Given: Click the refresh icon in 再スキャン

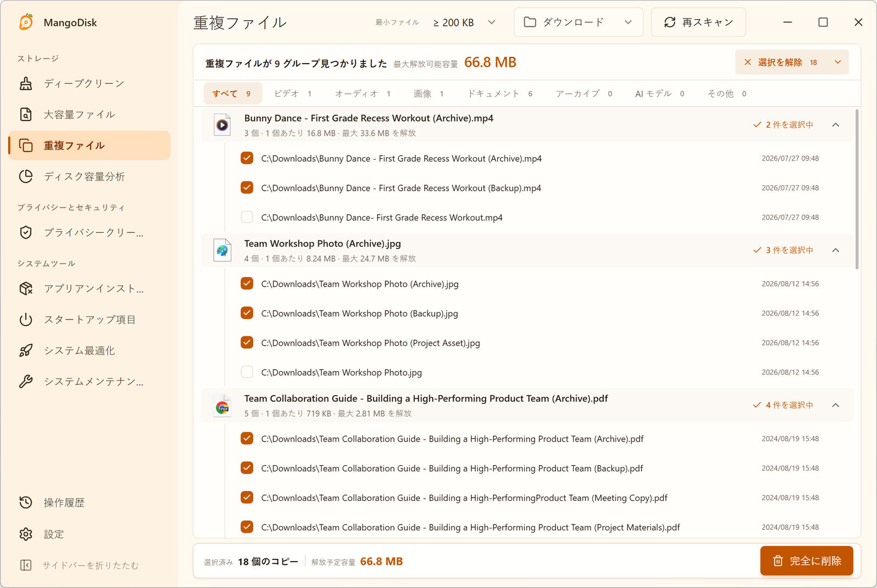Looking at the screenshot, I should point(670,22).
